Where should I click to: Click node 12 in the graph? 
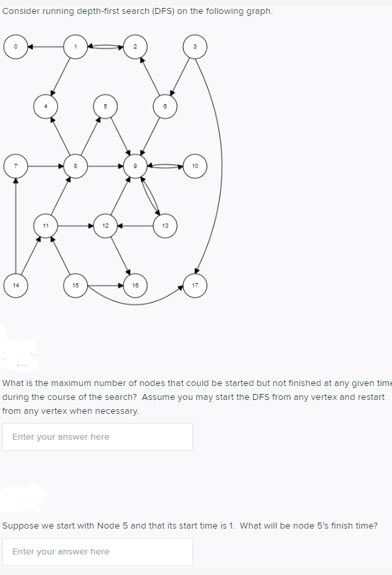click(105, 226)
